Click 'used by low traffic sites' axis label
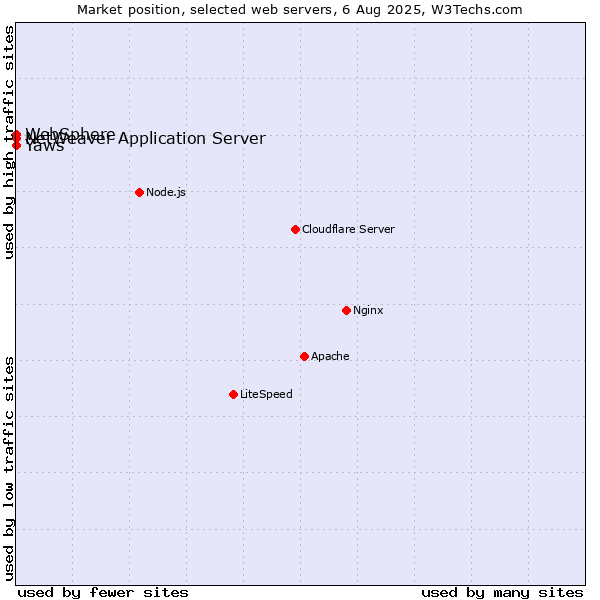 pos(9,469)
